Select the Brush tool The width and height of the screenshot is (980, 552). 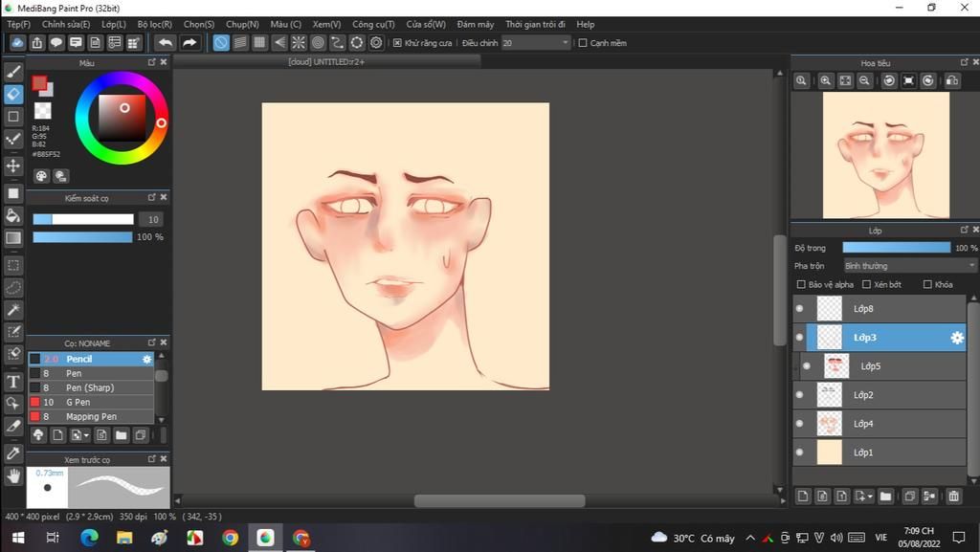(13, 71)
